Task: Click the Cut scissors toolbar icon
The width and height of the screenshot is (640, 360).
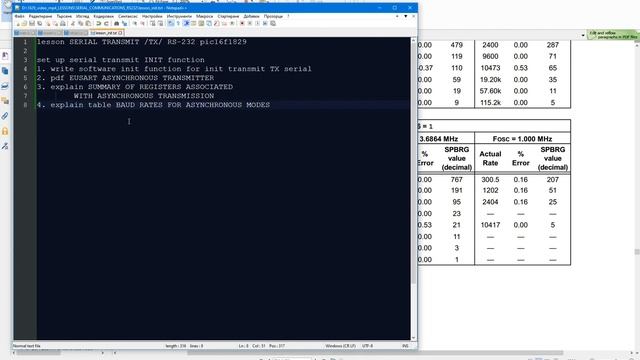Action: 73,24
